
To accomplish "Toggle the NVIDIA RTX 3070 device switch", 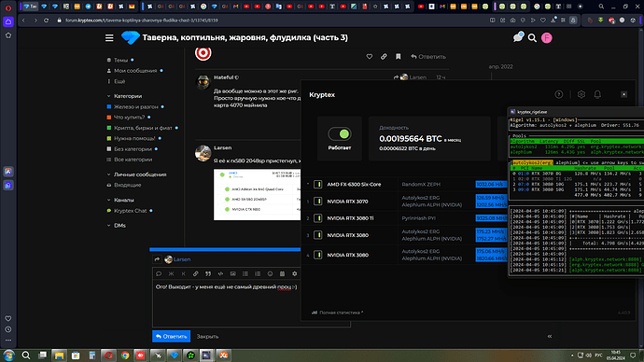I will [318, 202].
